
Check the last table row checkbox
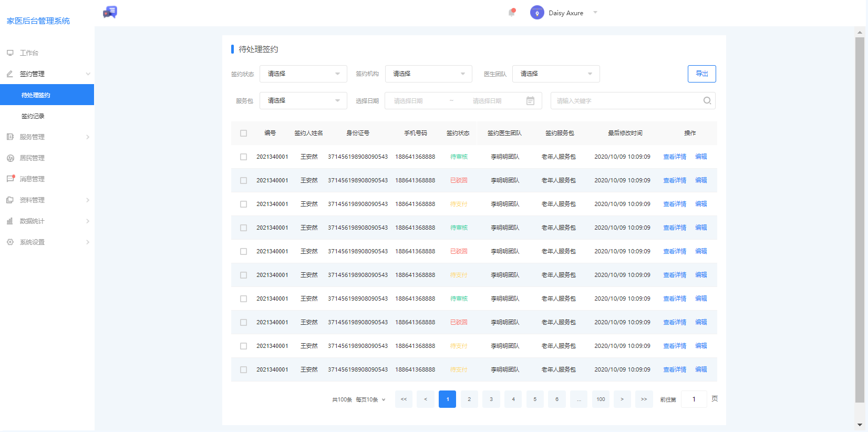(243, 369)
